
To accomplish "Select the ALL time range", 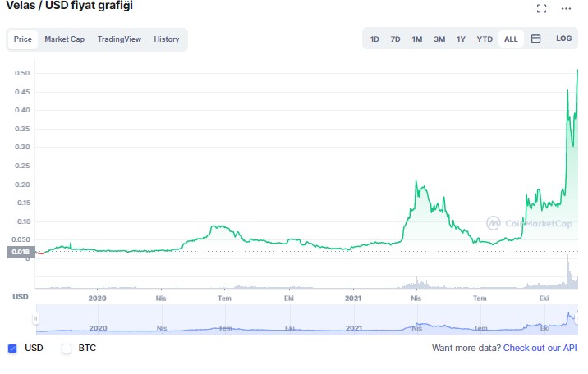I will click(x=511, y=39).
